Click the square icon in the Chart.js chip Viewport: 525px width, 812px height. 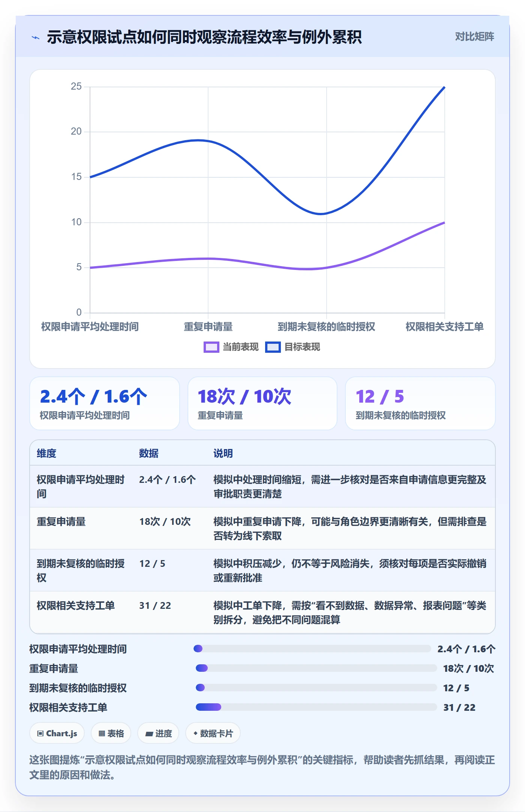click(40, 734)
